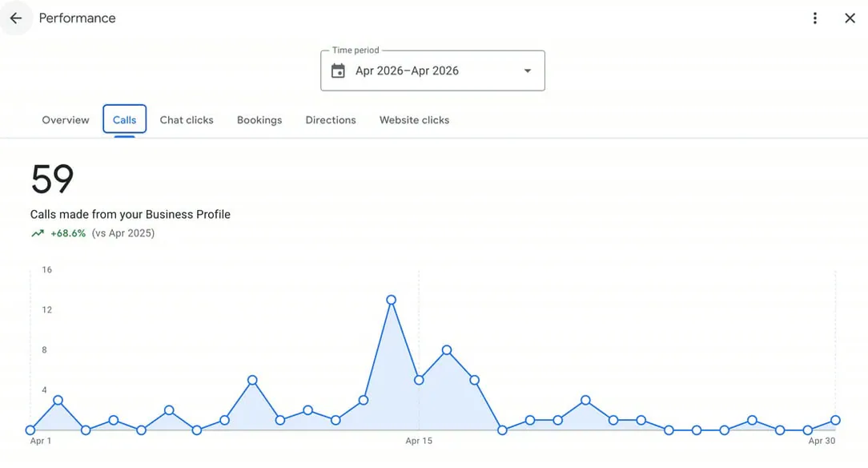Click the green trending-up arrow icon

(38, 233)
